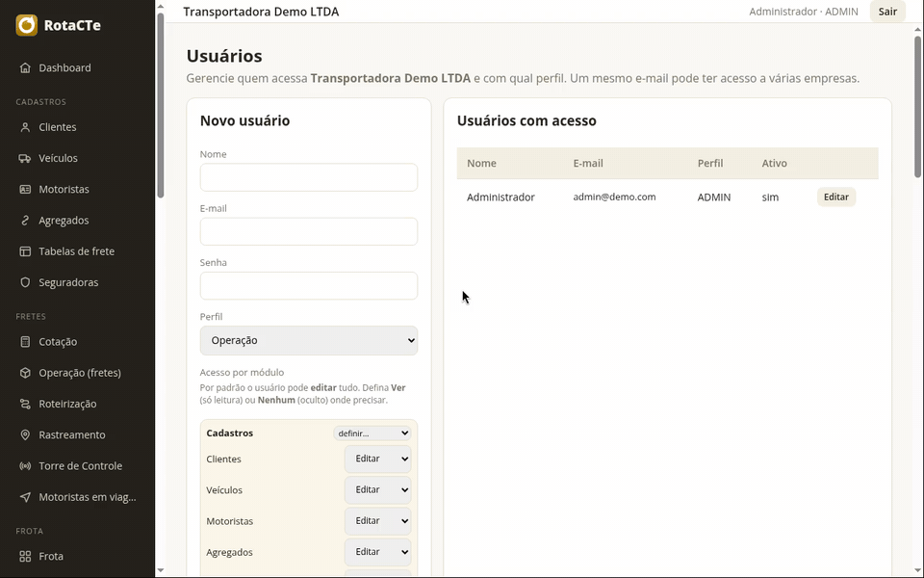Viewport: 924px width, 578px height.
Task: Click the Seguradoras shield icon
Action: point(25,282)
